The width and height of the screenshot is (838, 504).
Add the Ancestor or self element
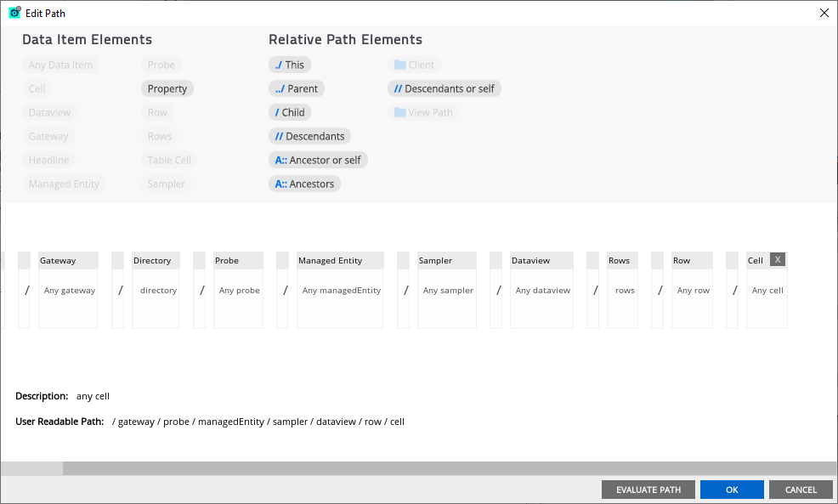point(318,160)
